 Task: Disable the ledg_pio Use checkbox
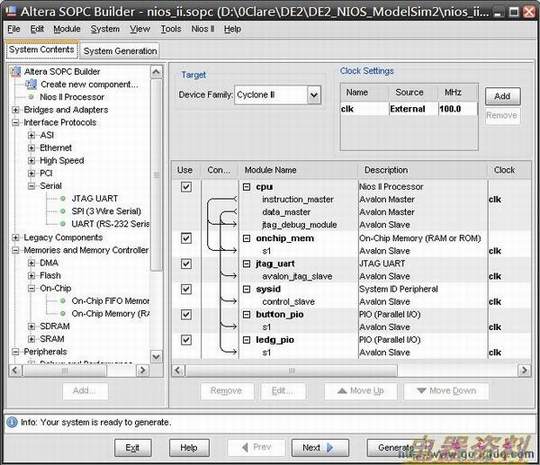coord(186,340)
